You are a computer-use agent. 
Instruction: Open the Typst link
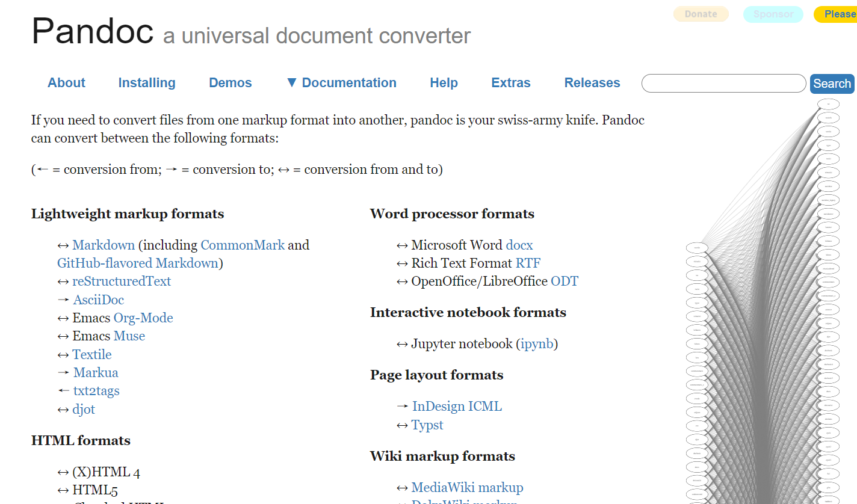click(427, 425)
